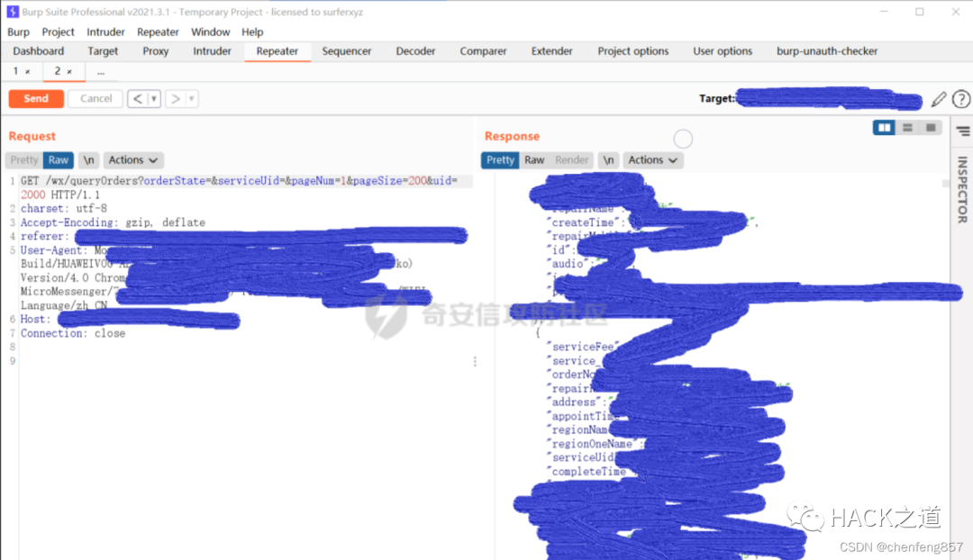Open help via the question mark icon
This screenshot has height=560, width=973.
point(961,99)
